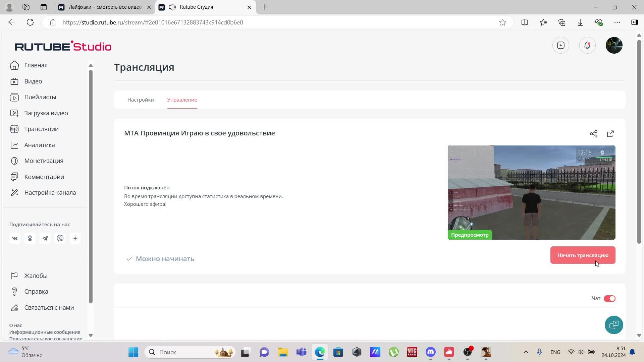The height and width of the screenshot is (362, 644).
Task: Open the support chat bubble icon
Action: [x=613, y=325]
